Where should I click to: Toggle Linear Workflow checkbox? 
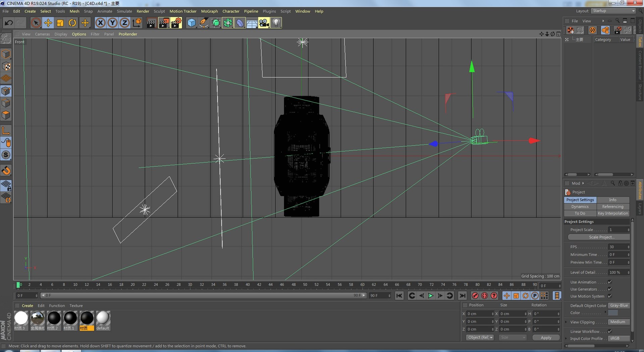610,332
